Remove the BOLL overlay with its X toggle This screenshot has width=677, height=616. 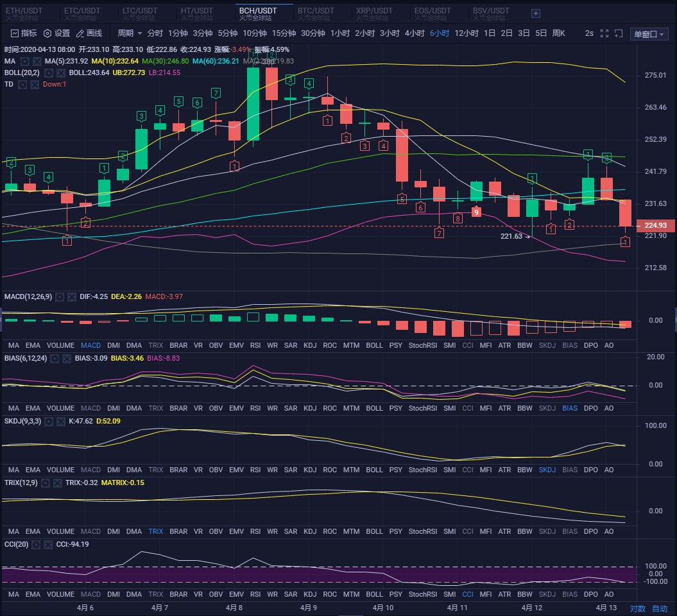point(61,73)
